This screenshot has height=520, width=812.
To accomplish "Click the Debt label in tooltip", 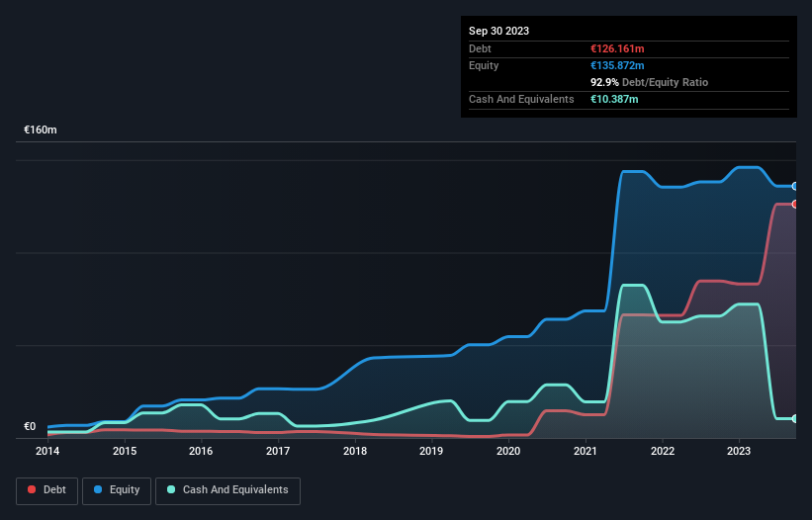I will [x=480, y=48].
